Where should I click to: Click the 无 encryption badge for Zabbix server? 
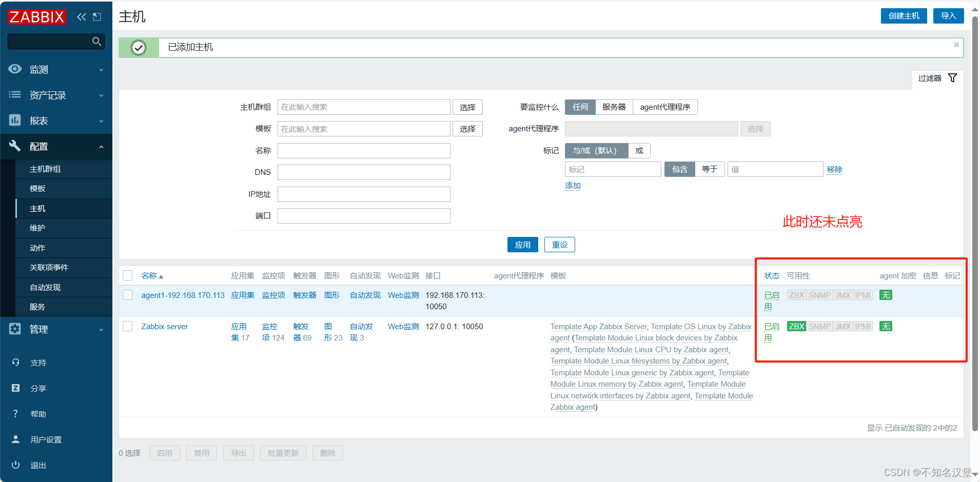pyautogui.click(x=886, y=326)
